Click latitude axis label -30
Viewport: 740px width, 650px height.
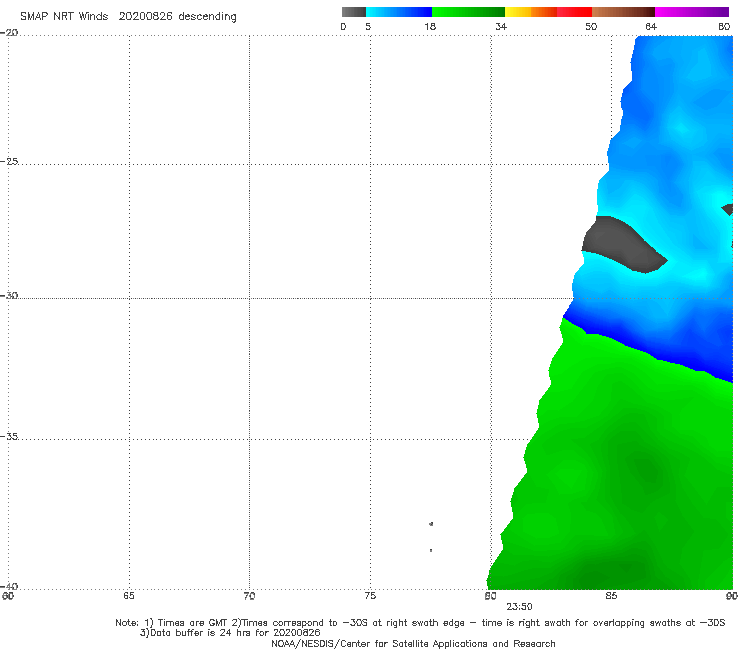pos(10,295)
